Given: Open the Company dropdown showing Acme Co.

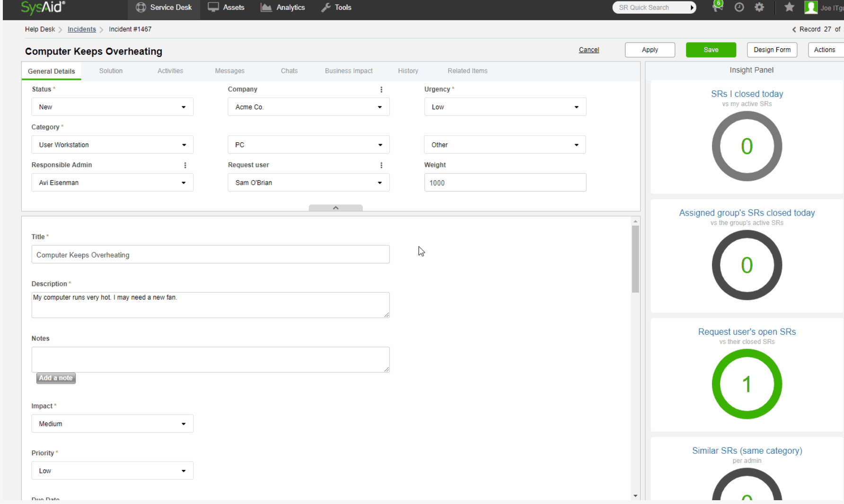Looking at the screenshot, I should pyautogui.click(x=308, y=107).
